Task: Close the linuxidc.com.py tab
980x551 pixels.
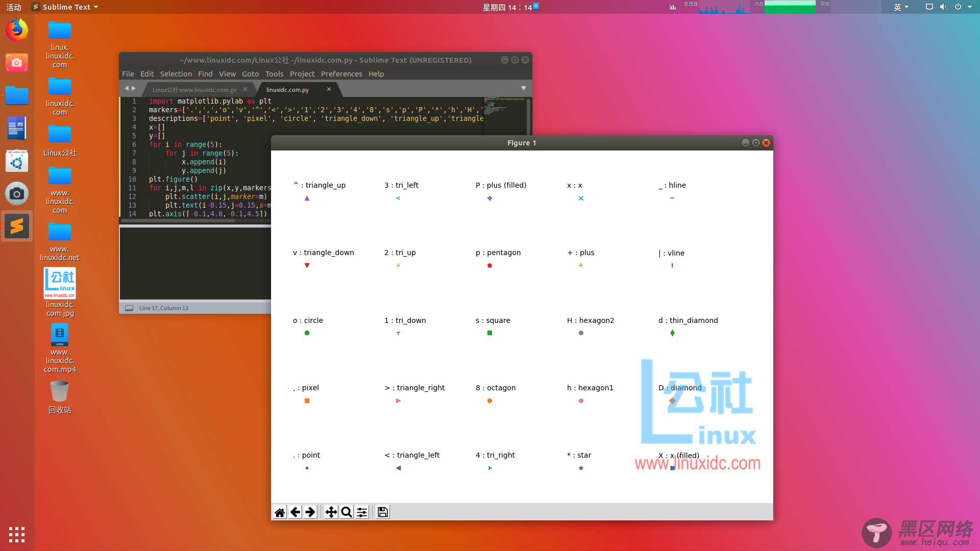Action: pyautogui.click(x=329, y=89)
